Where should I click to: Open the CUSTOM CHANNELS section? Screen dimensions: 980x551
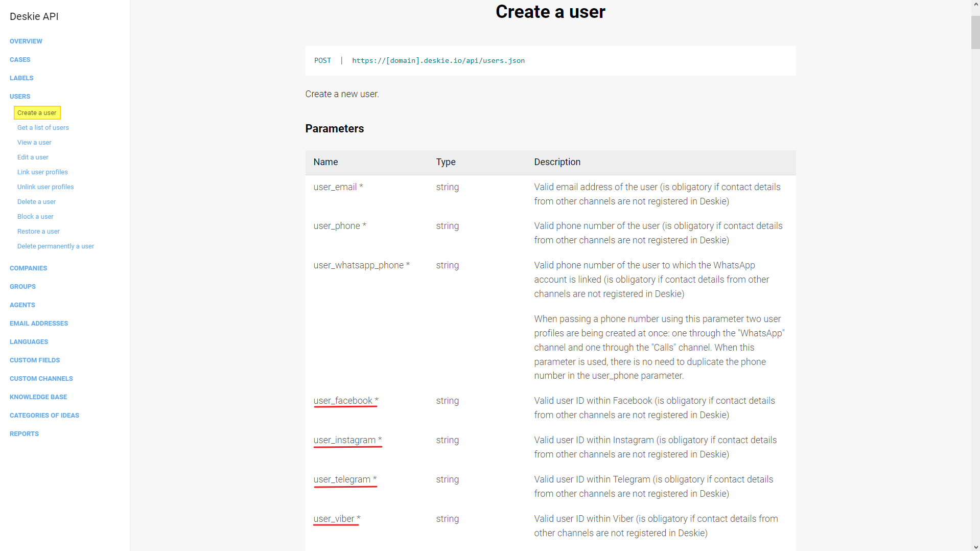(41, 379)
